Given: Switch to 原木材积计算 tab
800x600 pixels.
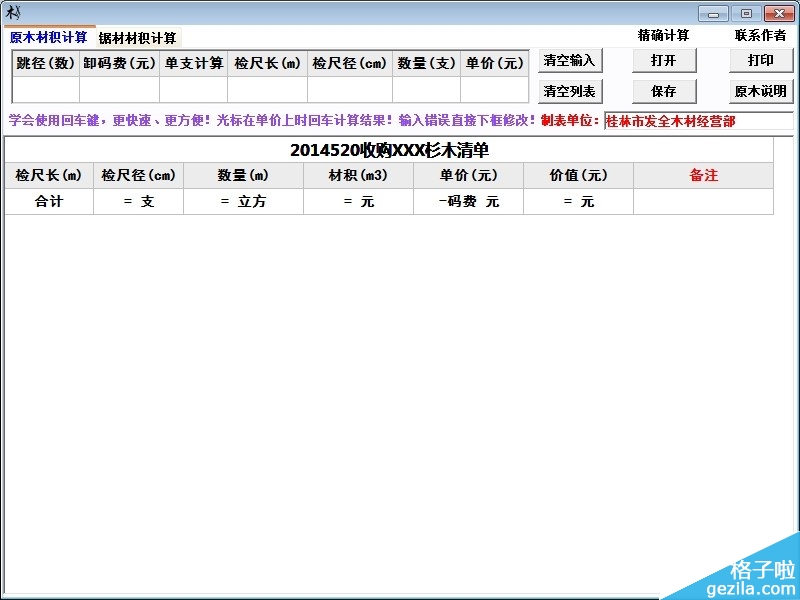Looking at the screenshot, I should 48,37.
